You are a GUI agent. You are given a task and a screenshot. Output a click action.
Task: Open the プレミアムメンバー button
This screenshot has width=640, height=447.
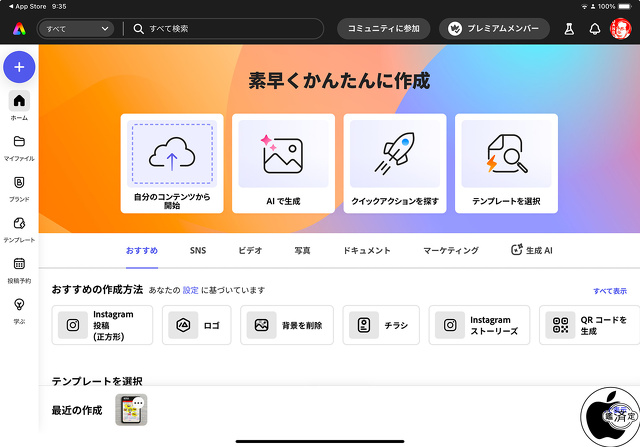(494, 29)
